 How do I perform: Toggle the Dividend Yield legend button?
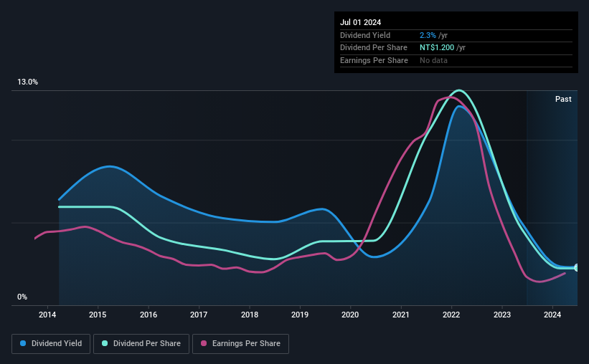click(51, 344)
